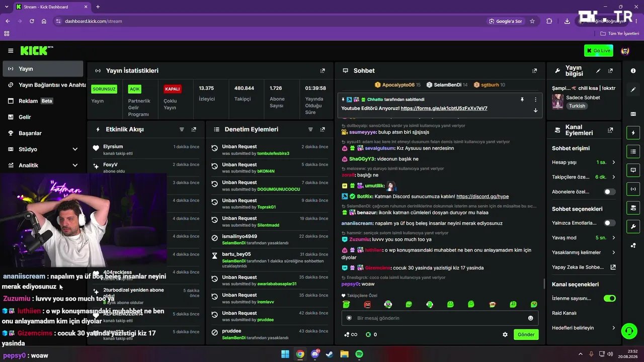Open the discord.gg/hype link in chat
The width and height of the screenshot is (644, 362).
(x=482, y=196)
